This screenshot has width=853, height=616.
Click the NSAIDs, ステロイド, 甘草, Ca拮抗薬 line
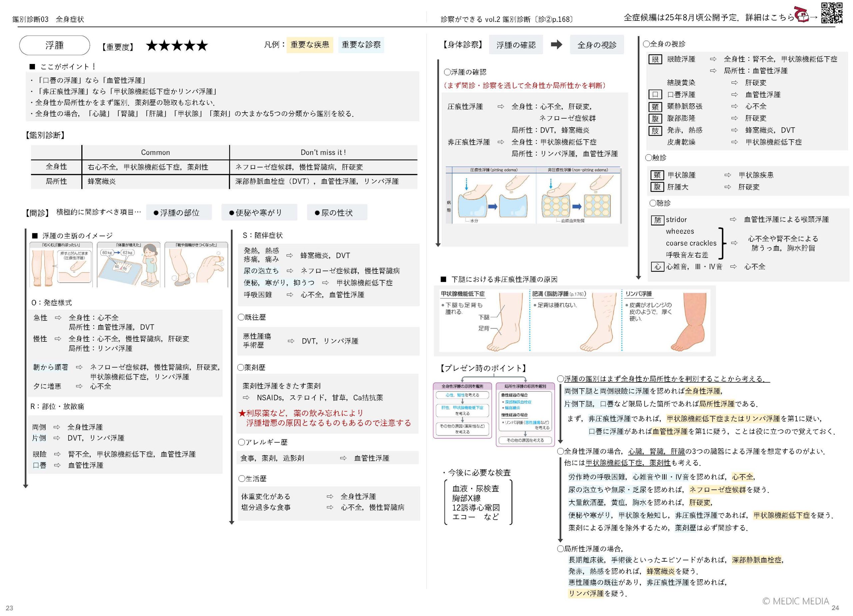[320, 397]
